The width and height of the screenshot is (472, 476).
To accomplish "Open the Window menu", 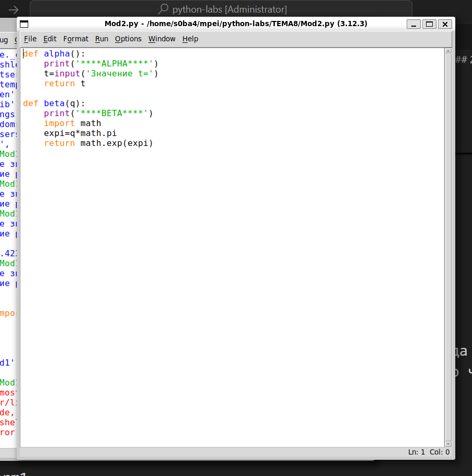I will coord(162,39).
